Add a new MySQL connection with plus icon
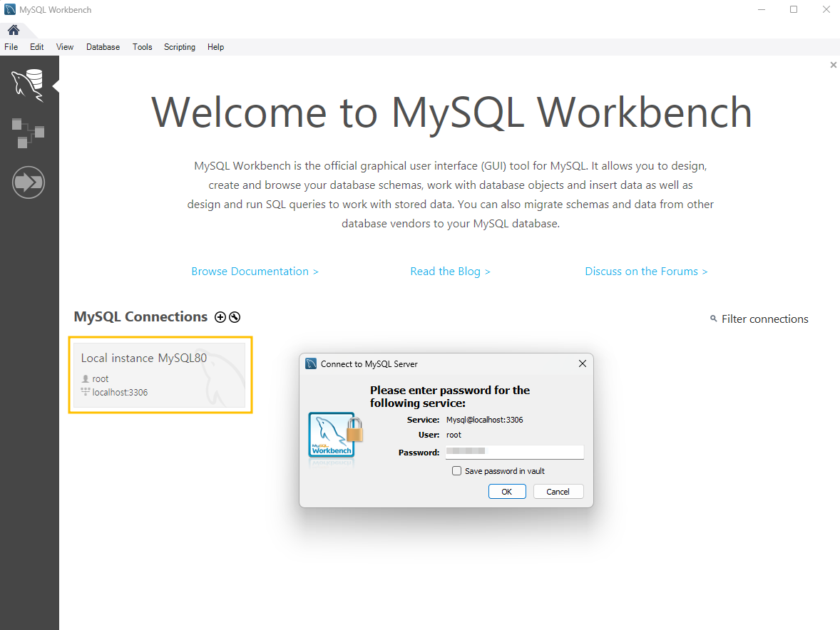Viewport: 840px width, 630px height. (x=220, y=317)
